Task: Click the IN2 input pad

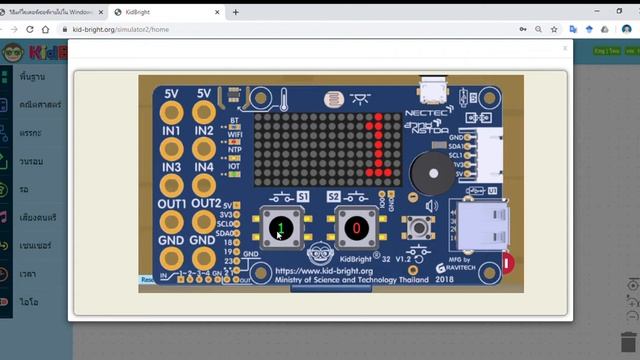Action: click(204, 149)
